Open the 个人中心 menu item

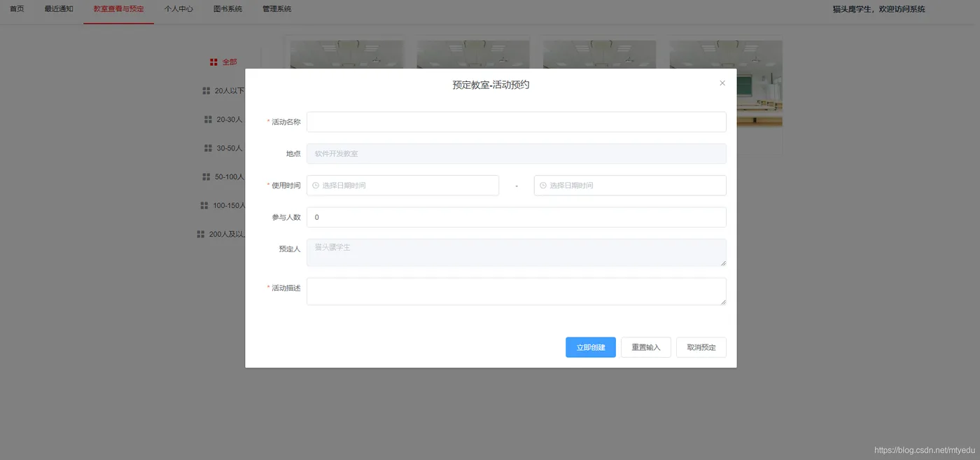(x=178, y=9)
